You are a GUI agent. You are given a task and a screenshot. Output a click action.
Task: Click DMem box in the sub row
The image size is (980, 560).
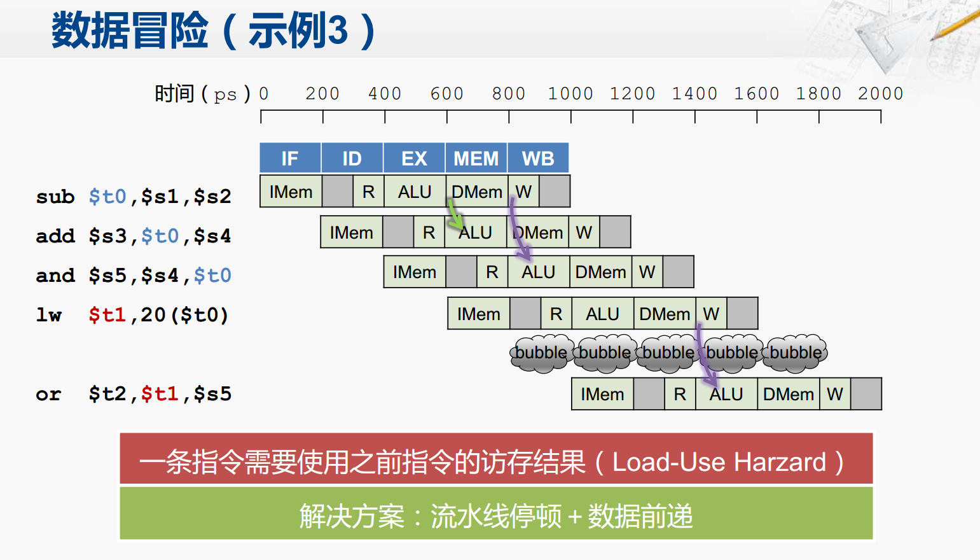pyautogui.click(x=477, y=192)
